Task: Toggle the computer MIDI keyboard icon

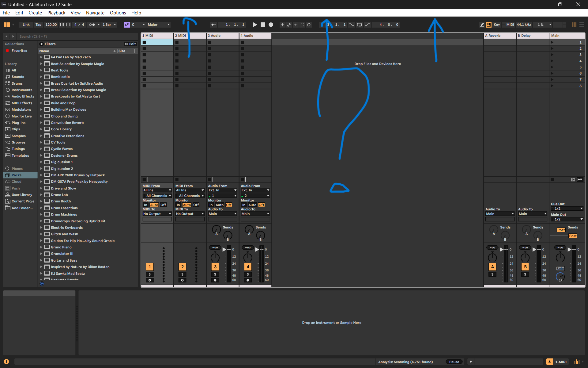Action: [x=488, y=25]
